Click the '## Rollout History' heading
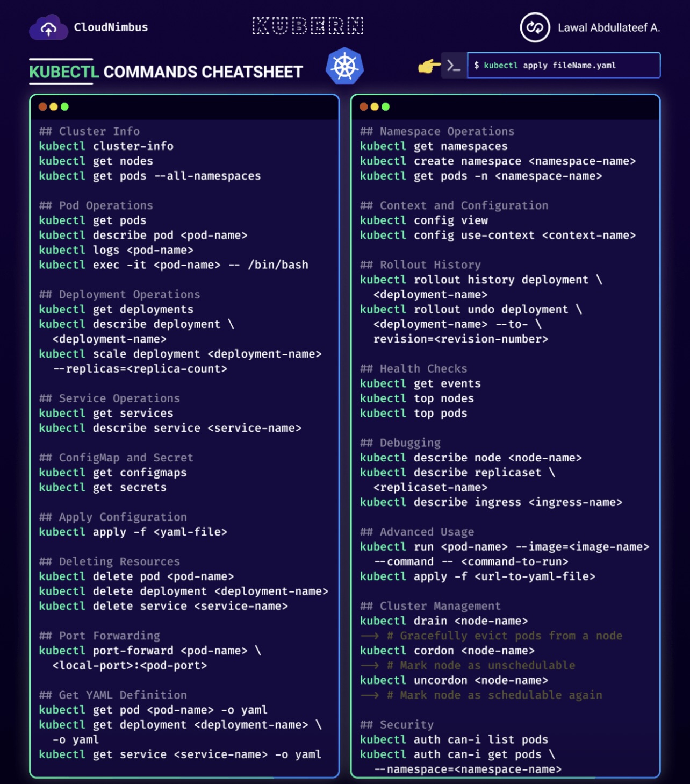The width and height of the screenshot is (690, 784). click(420, 265)
